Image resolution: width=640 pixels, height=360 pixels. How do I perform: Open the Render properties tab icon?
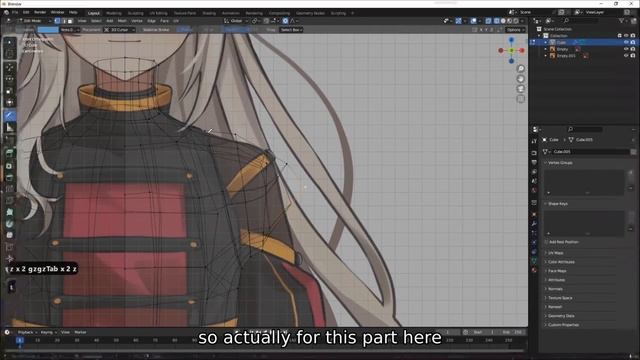(x=534, y=153)
